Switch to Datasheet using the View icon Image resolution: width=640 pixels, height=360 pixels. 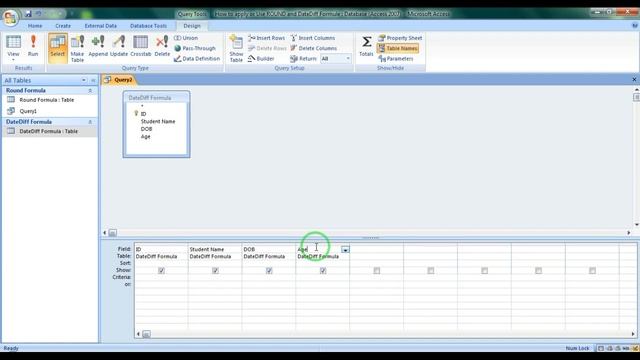pyautogui.click(x=13, y=42)
